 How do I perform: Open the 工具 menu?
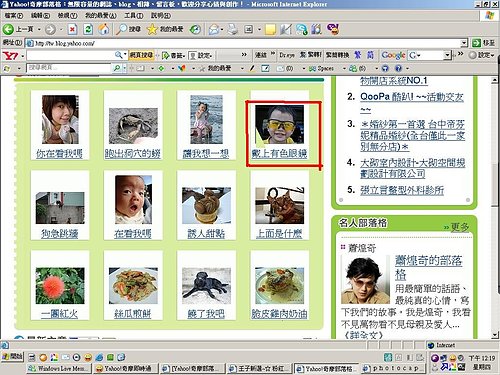tap(134, 16)
